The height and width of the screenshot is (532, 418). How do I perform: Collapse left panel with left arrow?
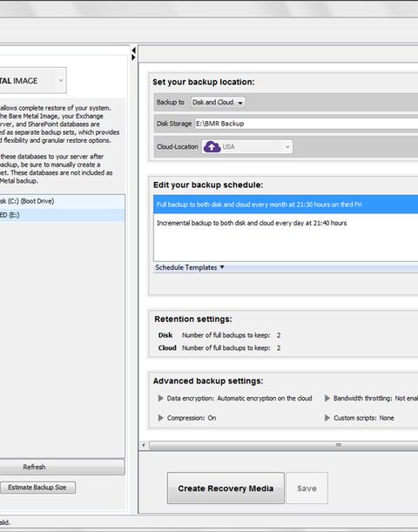[133, 51]
